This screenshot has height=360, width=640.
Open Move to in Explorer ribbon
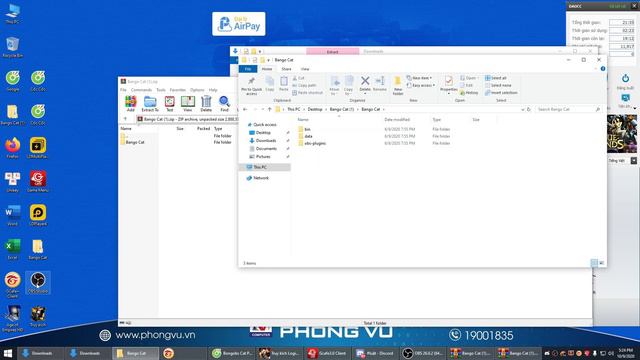[x=335, y=86]
